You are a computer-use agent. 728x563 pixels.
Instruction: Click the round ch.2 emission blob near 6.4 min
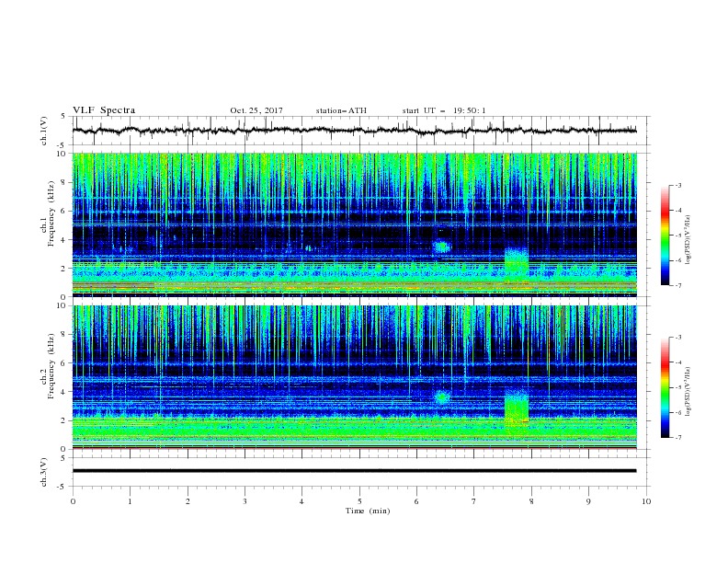441,397
